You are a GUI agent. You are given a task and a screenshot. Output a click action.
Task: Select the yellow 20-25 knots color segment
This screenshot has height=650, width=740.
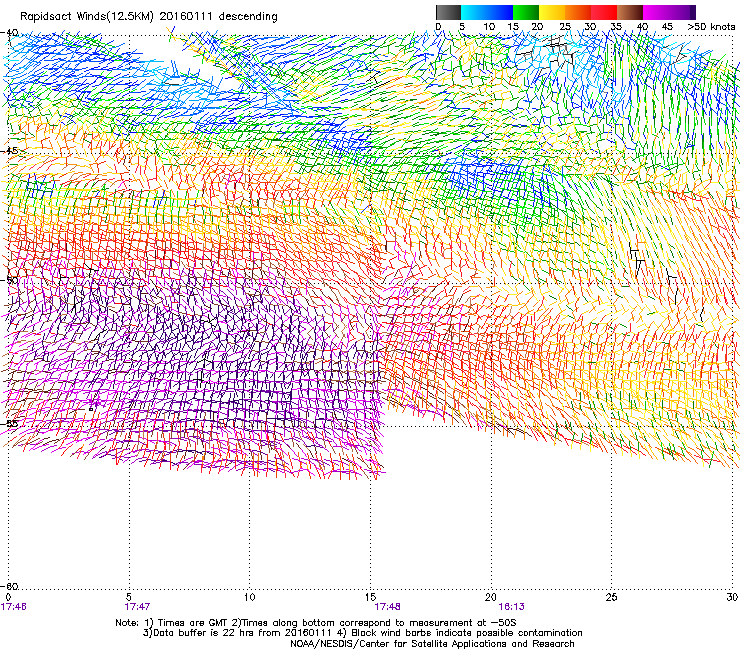(x=552, y=12)
